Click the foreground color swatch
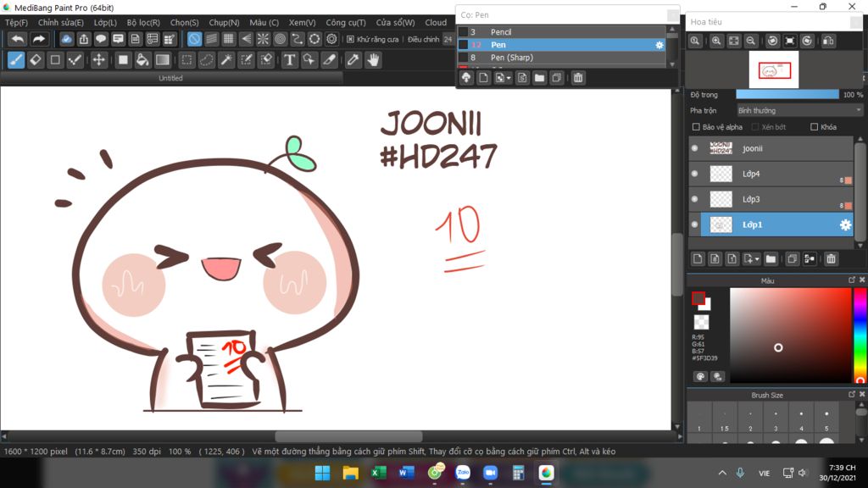The width and height of the screenshot is (868, 488). [698, 298]
